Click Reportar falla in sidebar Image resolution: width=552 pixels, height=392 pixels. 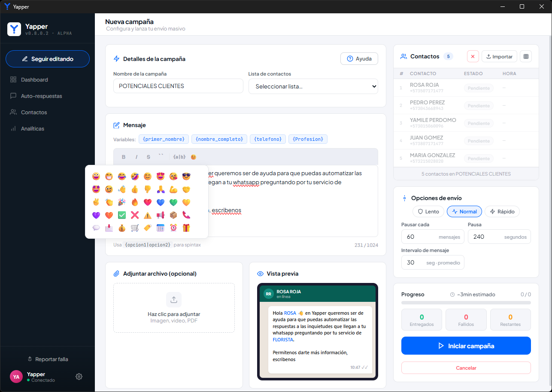(47, 359)
